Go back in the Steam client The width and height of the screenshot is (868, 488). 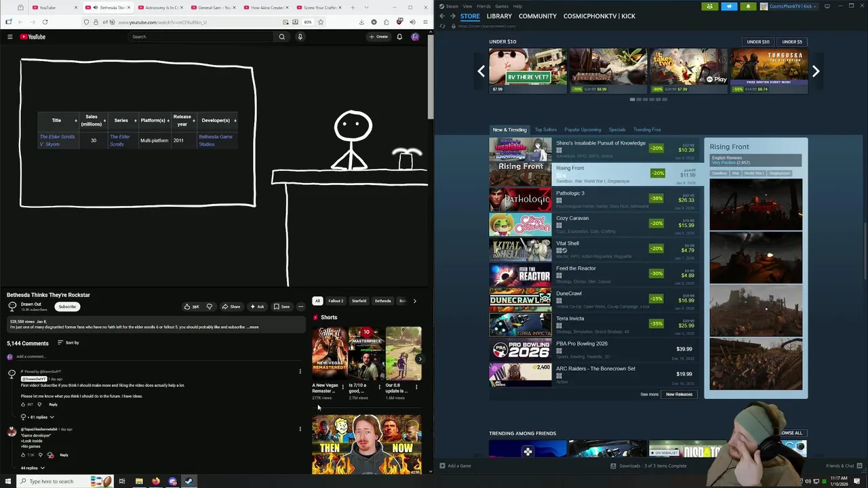[x=442, y=16]
